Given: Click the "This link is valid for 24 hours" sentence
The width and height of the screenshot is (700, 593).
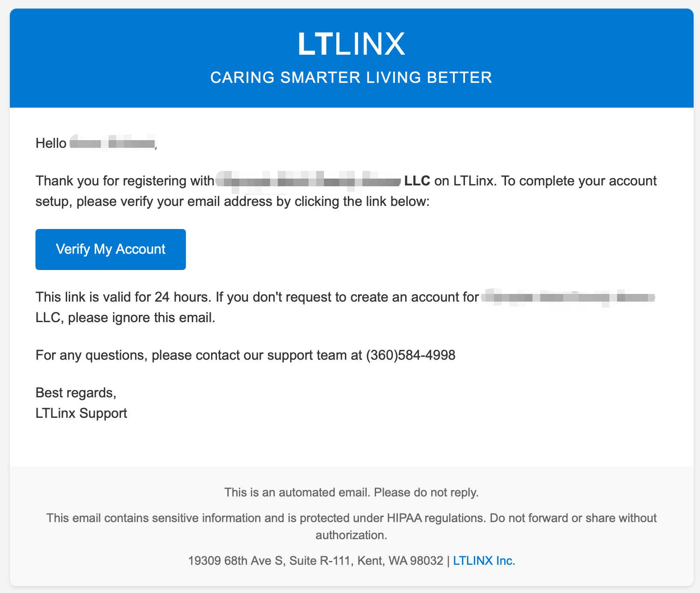Looking at the screenshot, I should coord(123,296).
